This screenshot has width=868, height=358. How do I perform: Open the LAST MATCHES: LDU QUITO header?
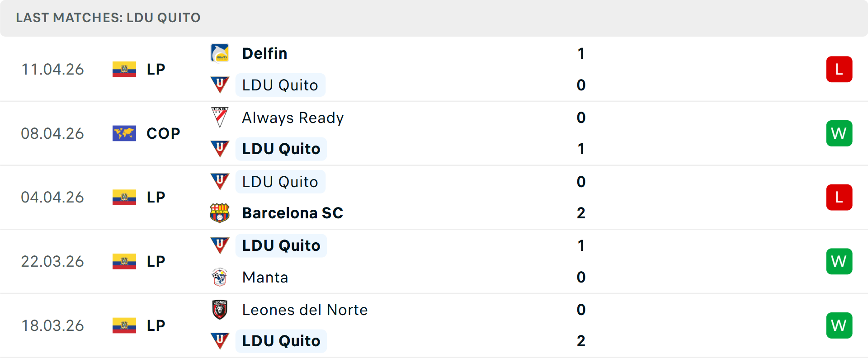click(108, 18)
